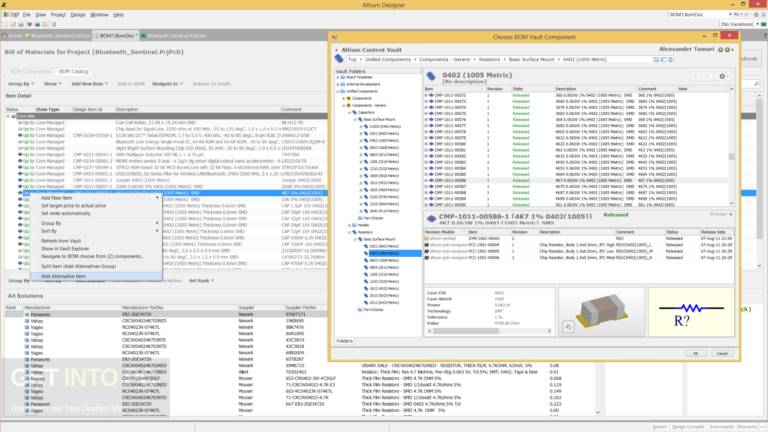Image resolution: width=768 pixels, height=432 pixels.
Task: Choose Set ranks automatically
Action: coord(96,214)
